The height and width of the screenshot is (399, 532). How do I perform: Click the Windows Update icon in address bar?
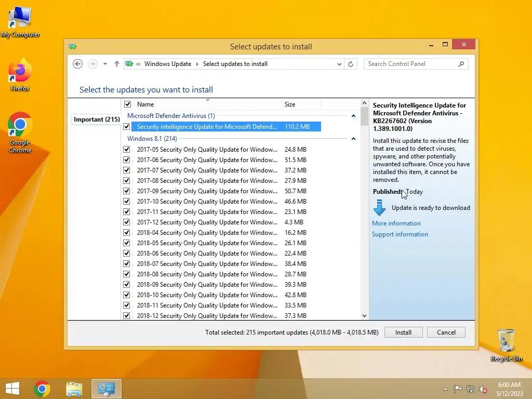(129, 64)
